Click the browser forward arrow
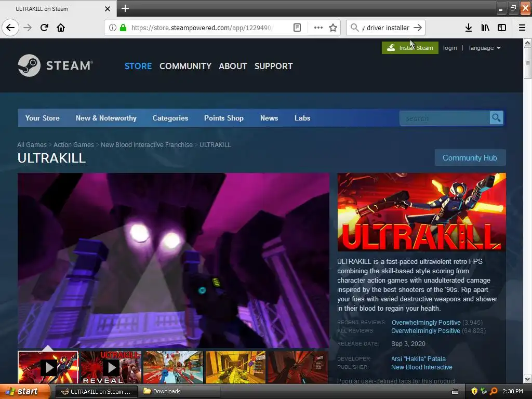The width and height of the screenshot is (532, 399). coord(28,28)
